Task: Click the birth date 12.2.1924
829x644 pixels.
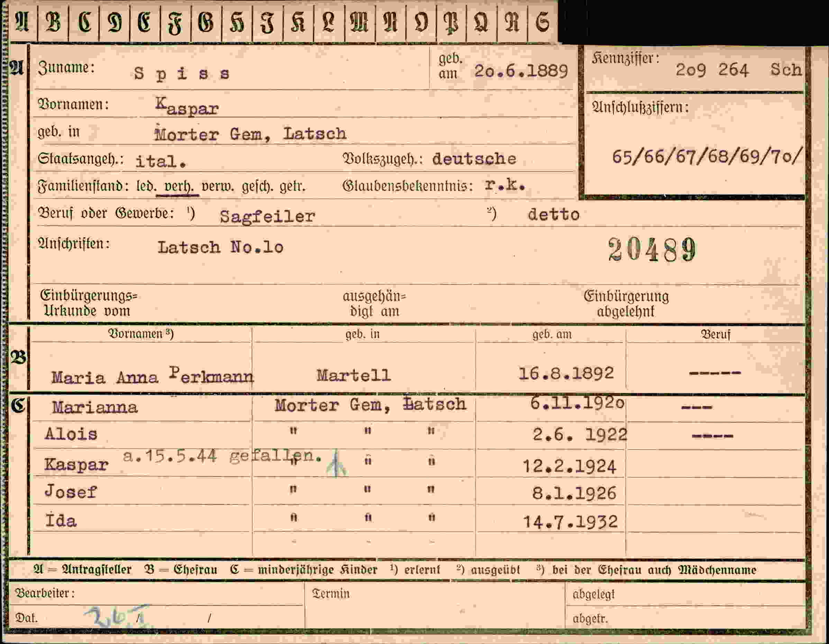Action: pos(570,466)
